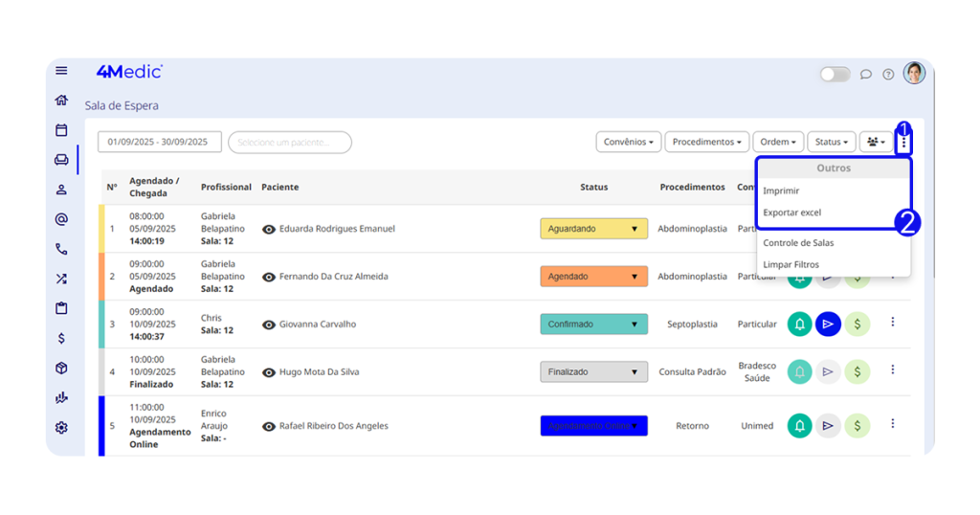This screenshot has height=515, width=980.
Task: Open the home icon in sidebar
Action: tap(61, 101)
